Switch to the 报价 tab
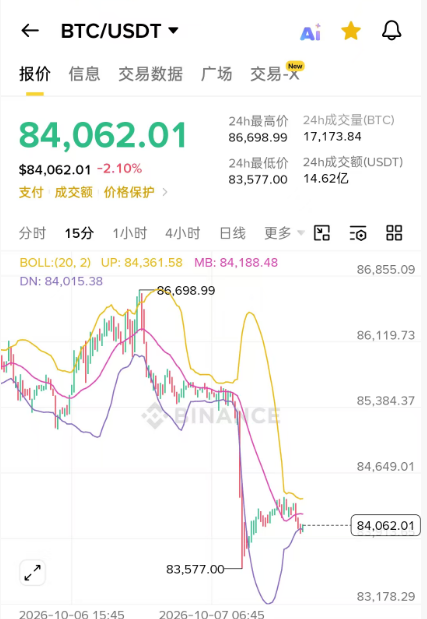427x619 pixels. pyautogui.click(x=35, y=74)
